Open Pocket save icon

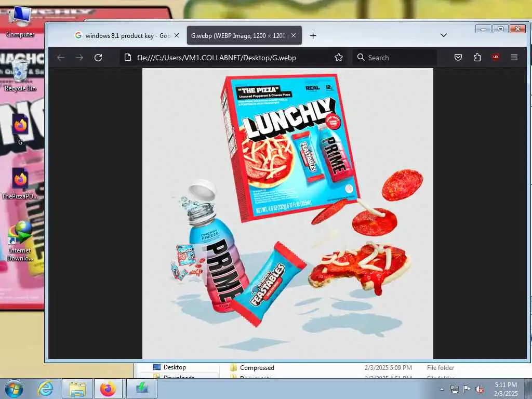point(458,57)
